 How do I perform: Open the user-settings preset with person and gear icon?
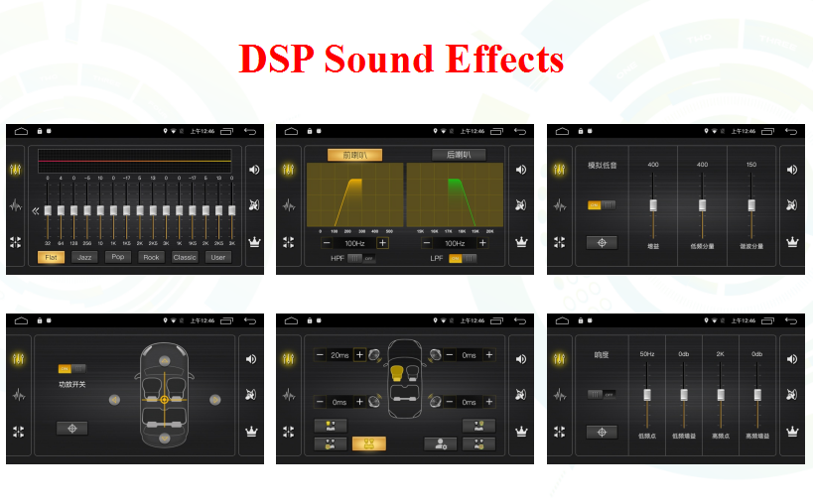coord(441,443)
